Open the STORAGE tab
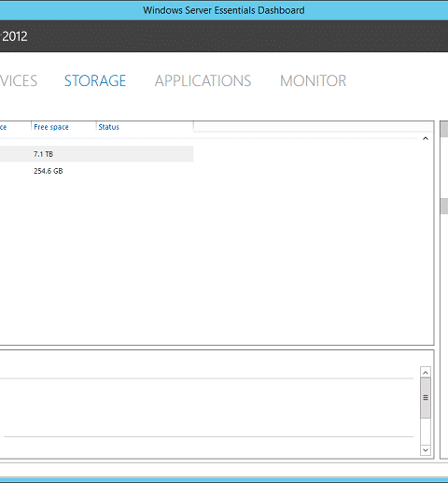Viewport: 448px width, 483px height. tap(95, 80)
